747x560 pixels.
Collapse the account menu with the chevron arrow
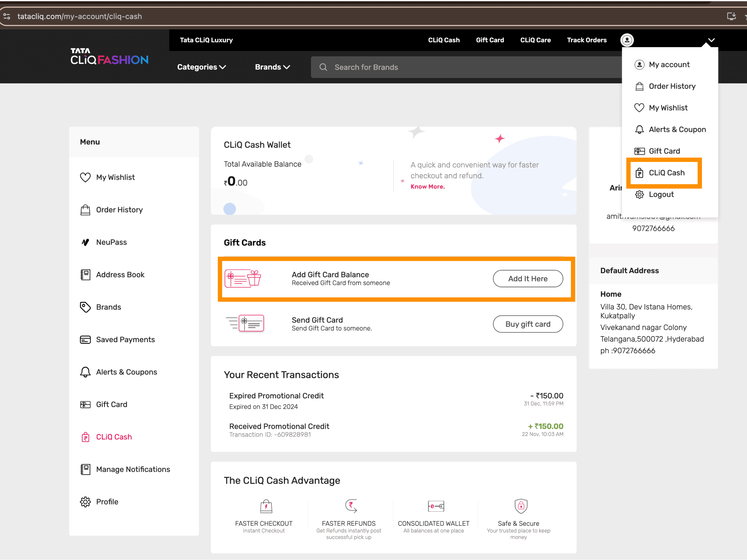pos(711,40)
